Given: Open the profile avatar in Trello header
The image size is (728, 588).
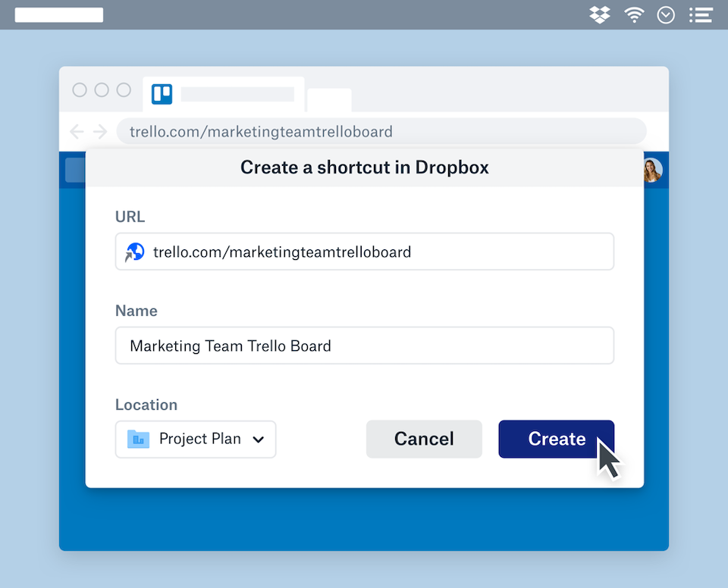Looking at the screenshot, I should pyautogui.click(x=651, y=170).
